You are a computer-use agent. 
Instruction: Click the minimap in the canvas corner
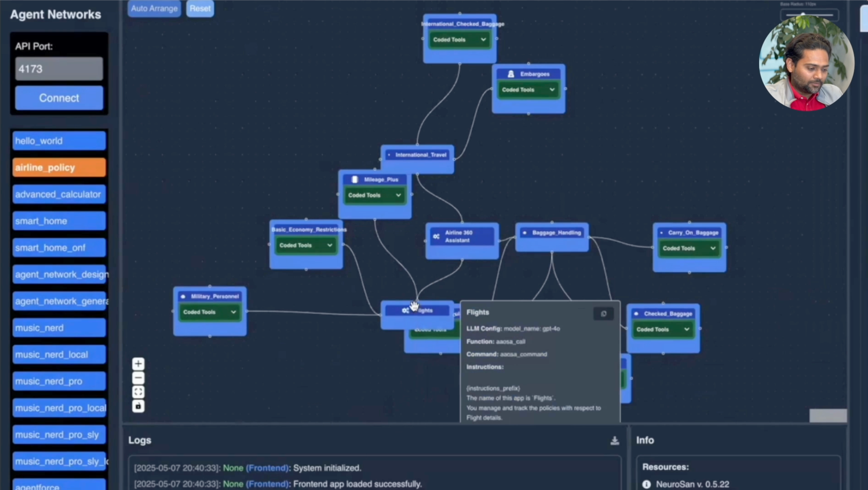click(828, 415)
